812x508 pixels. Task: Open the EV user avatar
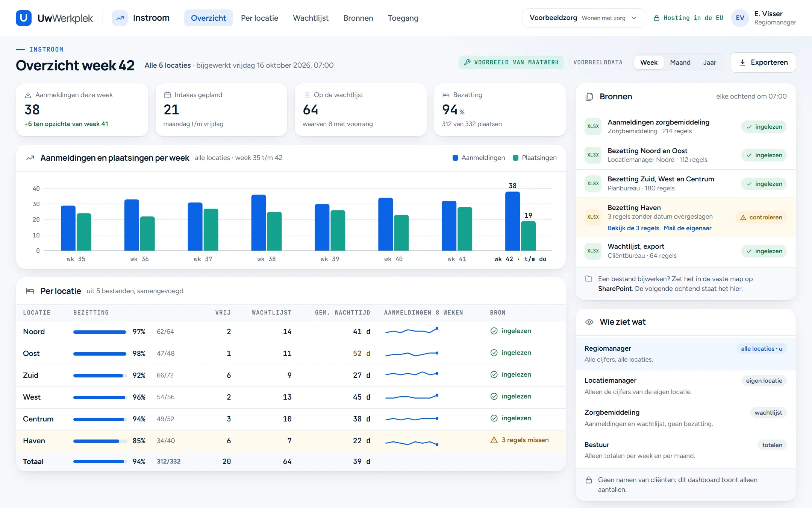click(740, 18)
